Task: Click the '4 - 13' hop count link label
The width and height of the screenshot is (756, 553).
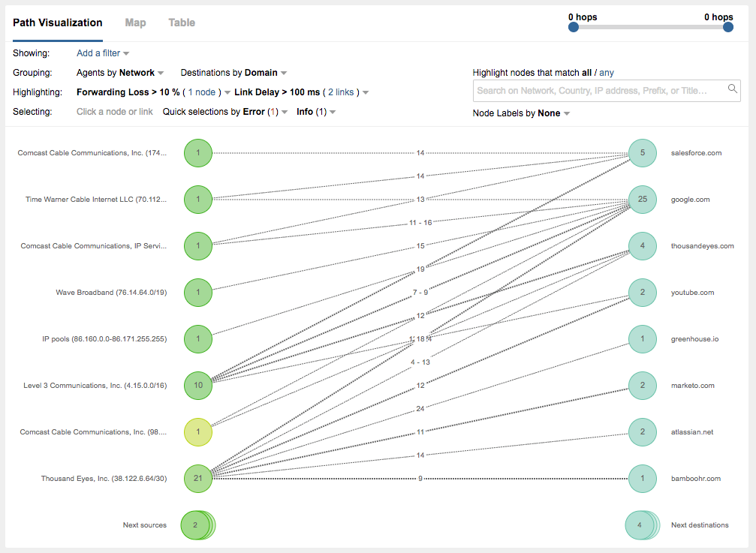Action: [x=420, y=362]
